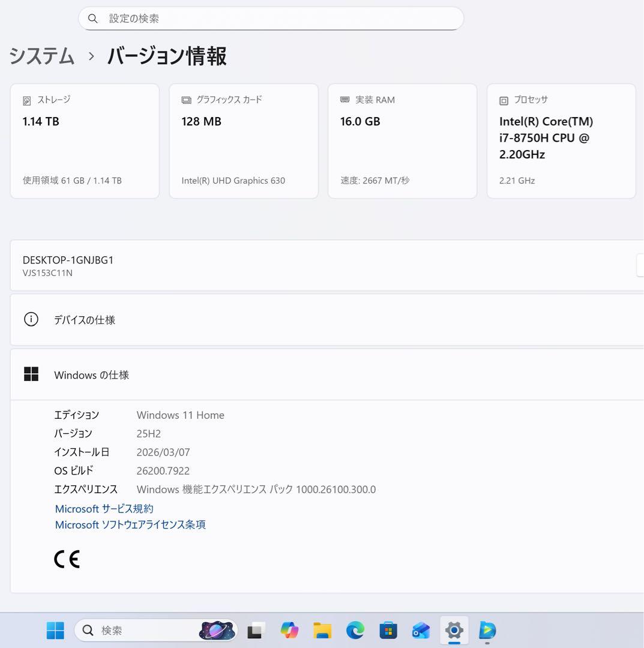Image resolution: width=644 pixels, height=648 pixels.
Task: Click the バージョン情報 breadcrumb title
Action: (167, 56)
